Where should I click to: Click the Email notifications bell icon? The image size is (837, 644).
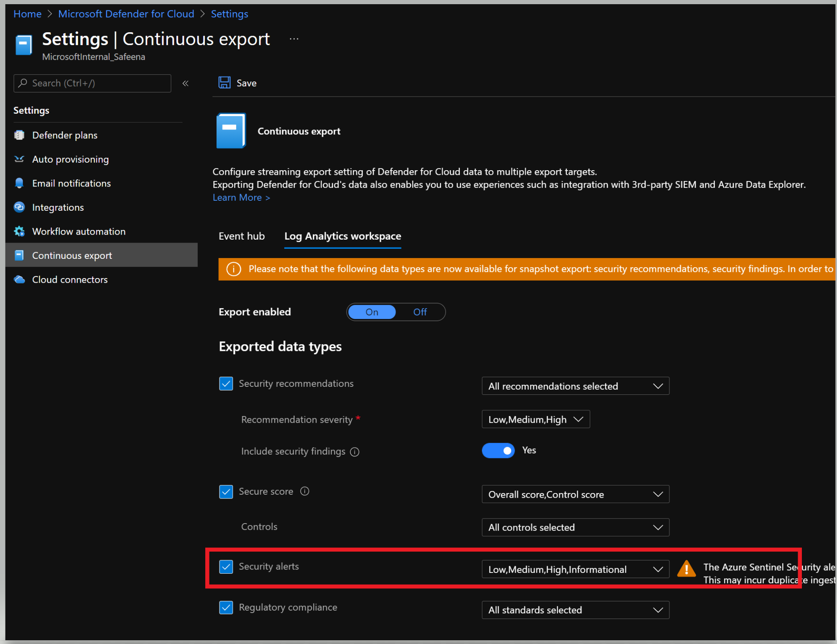tap(19, 183)
